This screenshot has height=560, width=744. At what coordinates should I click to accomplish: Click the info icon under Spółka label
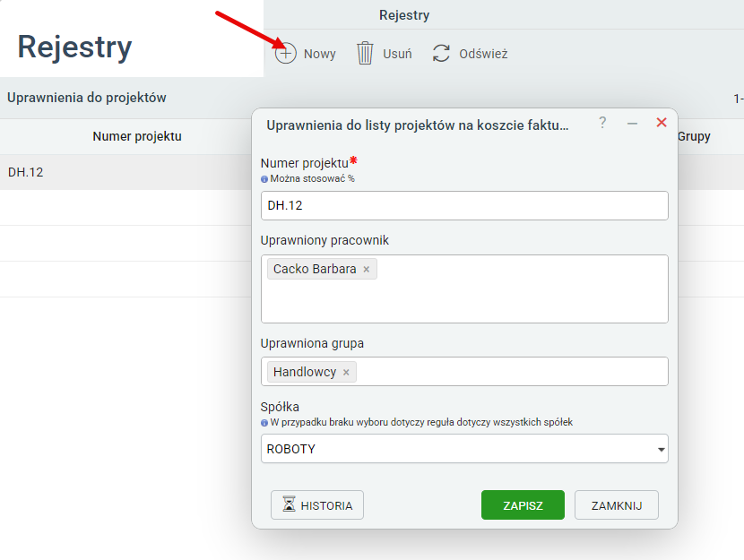coord(264,423)
